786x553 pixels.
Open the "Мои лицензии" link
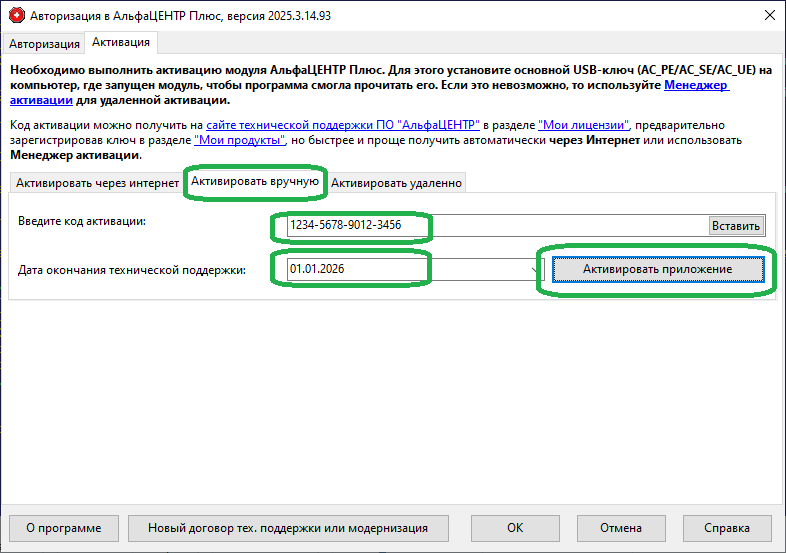click(583, 125)
